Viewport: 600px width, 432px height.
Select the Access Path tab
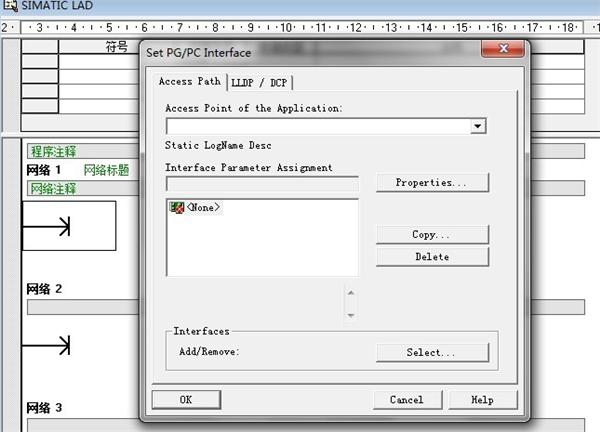pos(190,82)
